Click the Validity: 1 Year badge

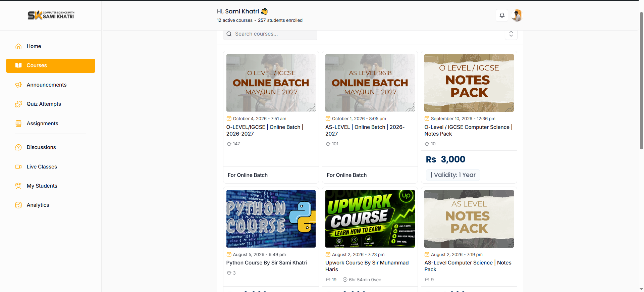(x=453, y=175)
